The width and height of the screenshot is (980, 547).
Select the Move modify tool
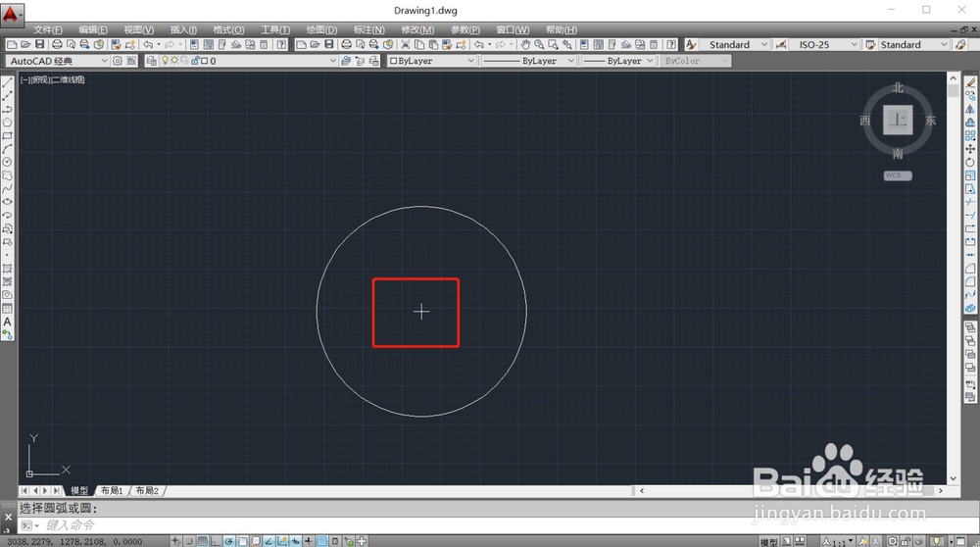(970, 149)
